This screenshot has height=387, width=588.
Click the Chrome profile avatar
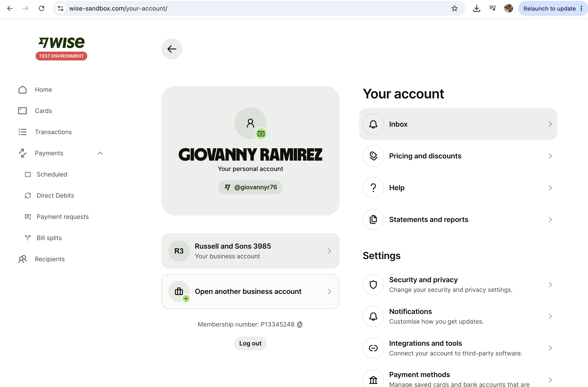pos(508,8)
